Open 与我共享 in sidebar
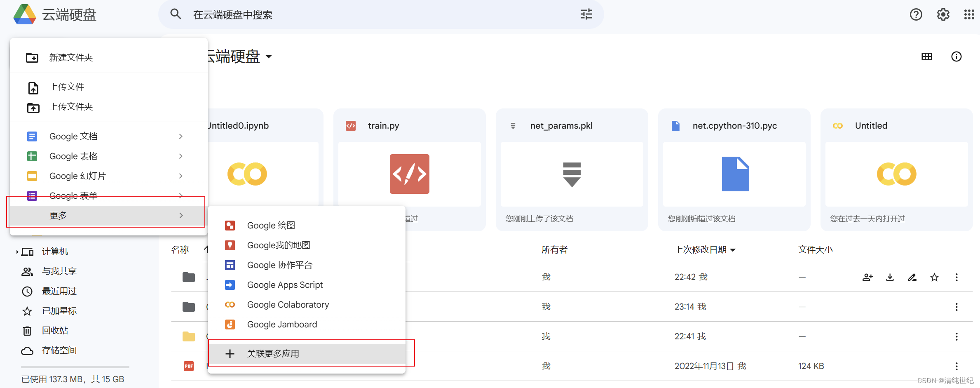Screen dimensions: 980x388 pyautogui.click(x=59, y=271)
